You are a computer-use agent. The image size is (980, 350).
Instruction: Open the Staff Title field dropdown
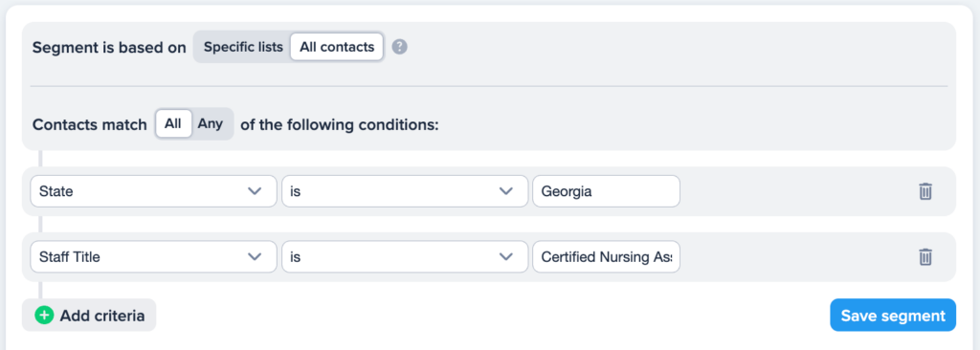[153, 257]
